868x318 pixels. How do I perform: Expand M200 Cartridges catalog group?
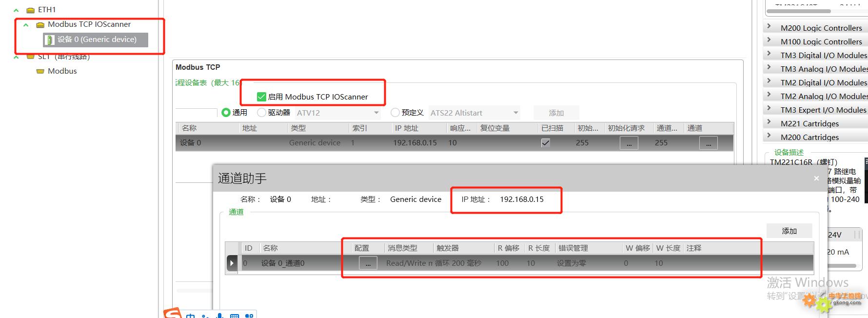coord(769,136)
